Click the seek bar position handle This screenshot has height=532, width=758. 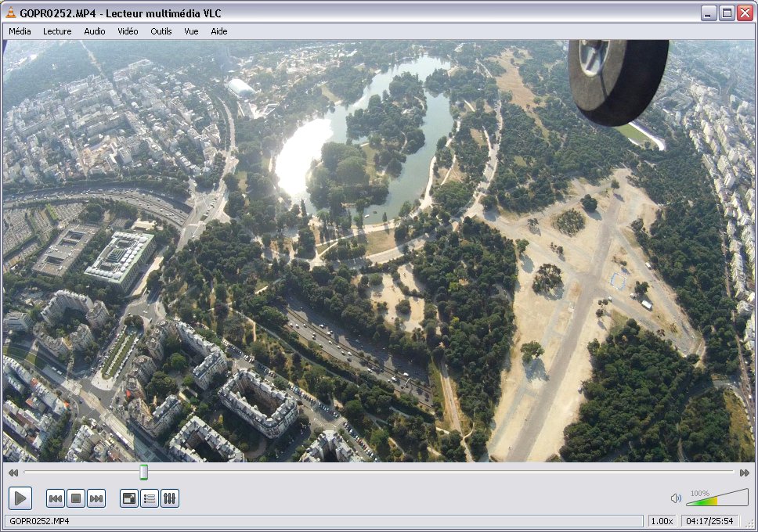click(143, 472)
